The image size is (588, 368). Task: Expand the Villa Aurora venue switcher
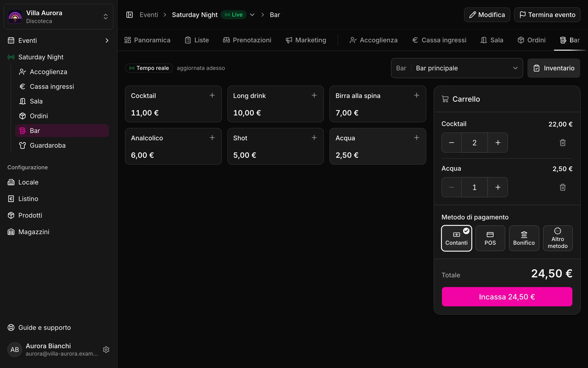[x=59, y=17]
